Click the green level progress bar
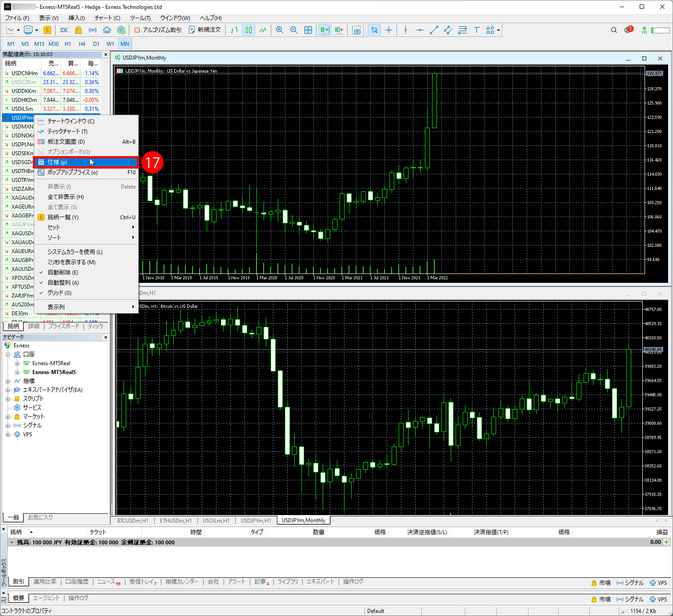The image size is (673, 616). click(x=660, y=30)
